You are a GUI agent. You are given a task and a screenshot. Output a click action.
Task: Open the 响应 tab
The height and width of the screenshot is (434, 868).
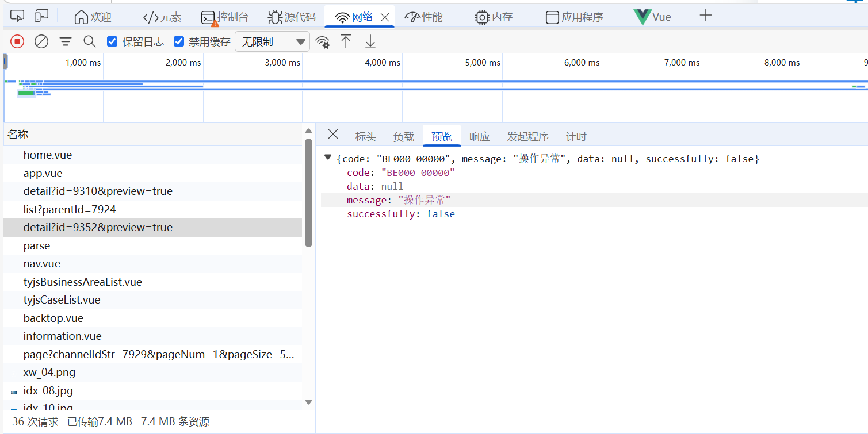point(479,137)
